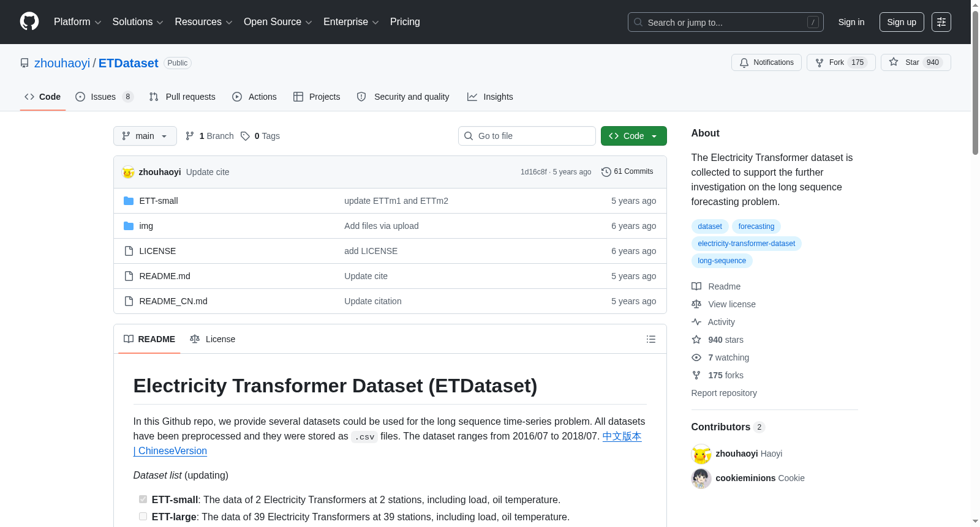Click the Go to file search field

point(527,136)
